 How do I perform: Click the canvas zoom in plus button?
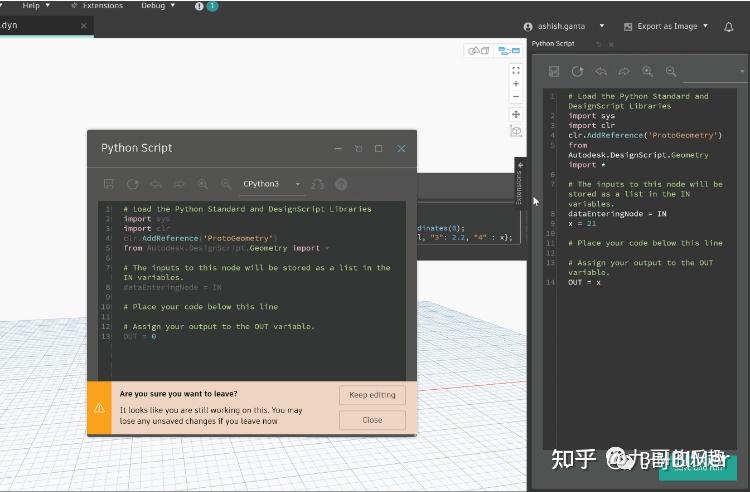pyautogui.click(x=516, y=84)
